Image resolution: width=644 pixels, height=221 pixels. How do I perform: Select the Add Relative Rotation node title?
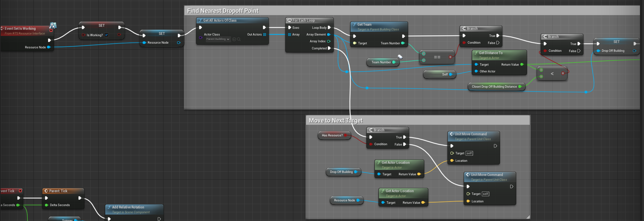pyautogui.click(x=128, y=207)
